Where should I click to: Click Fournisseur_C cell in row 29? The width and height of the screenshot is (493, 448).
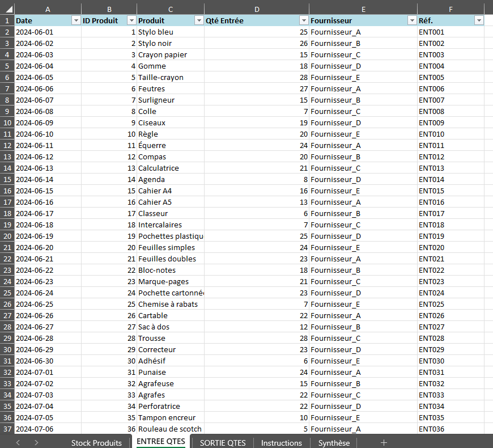[363, 338]
